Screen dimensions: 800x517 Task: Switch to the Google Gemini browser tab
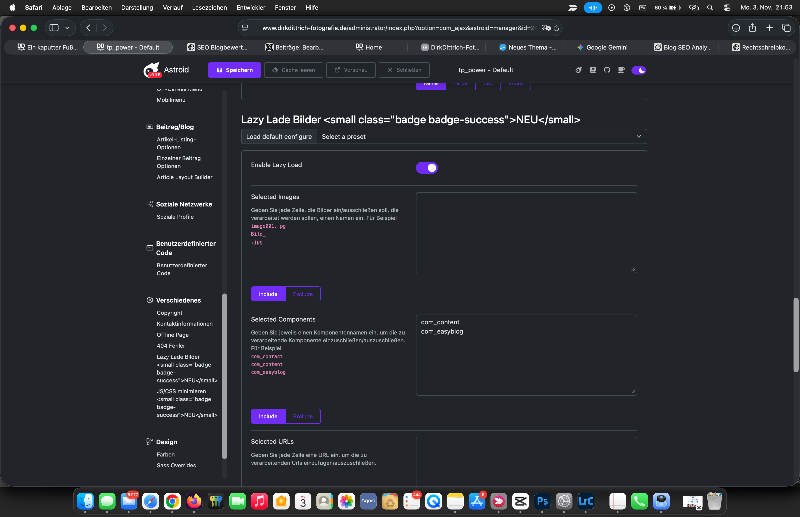605,47
